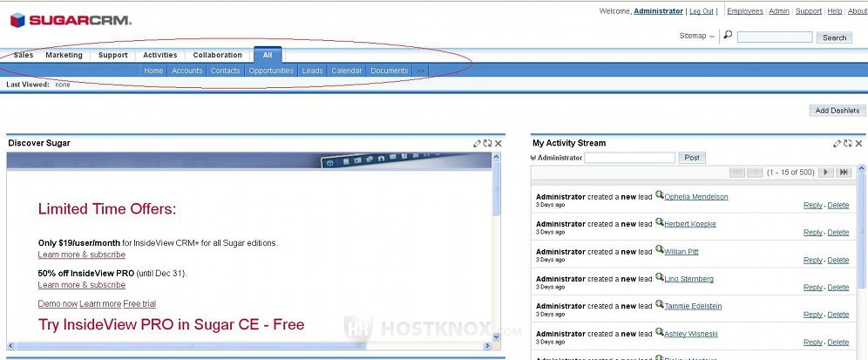Click the Search button

pyautogui.click(x=834, y=37)
